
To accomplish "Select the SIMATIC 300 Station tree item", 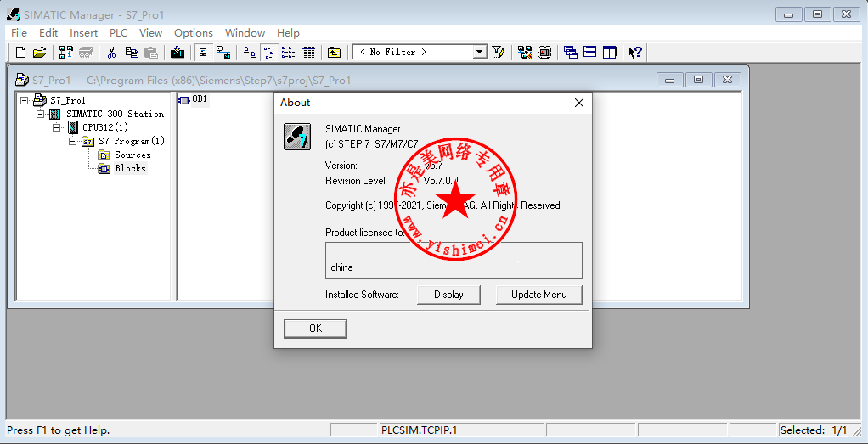I will 116,114.
